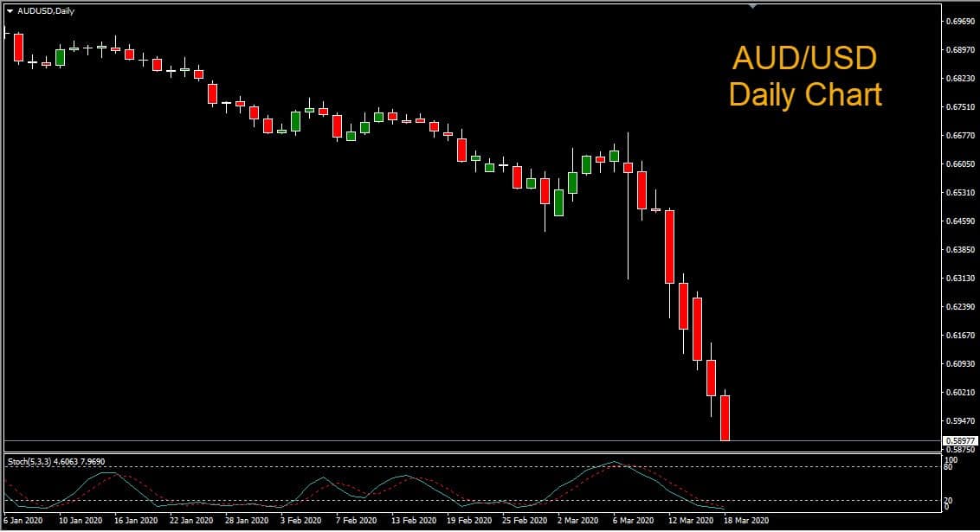Click the 6 Jan 2020 date label
Image resolution: width=980 pixels, height=532 pixels.
[x=23, y=522]
